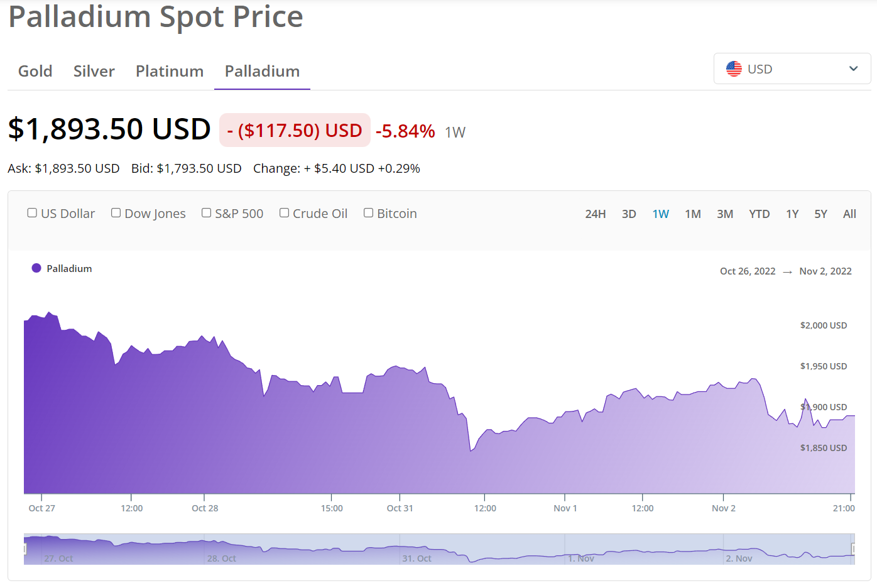The image size is (877, 588).
Task: Choose the 1M chart range
Action: click(693, 214)
